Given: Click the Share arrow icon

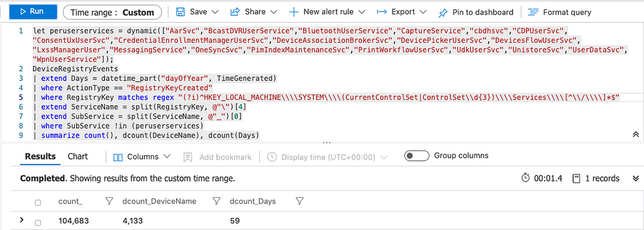Looking at the screenshot, I should pyautogui.click(x=235, y=12).
